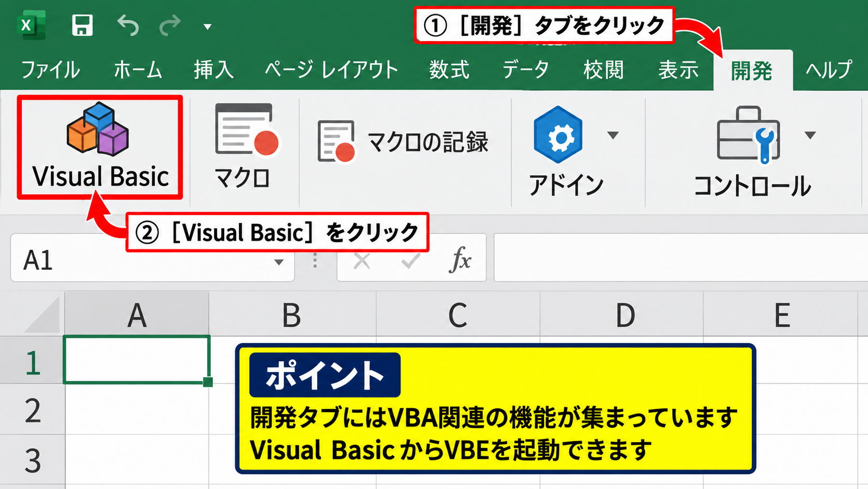
Task: Start マクロの記録 (Record Macro)
Action: (403, 141)
